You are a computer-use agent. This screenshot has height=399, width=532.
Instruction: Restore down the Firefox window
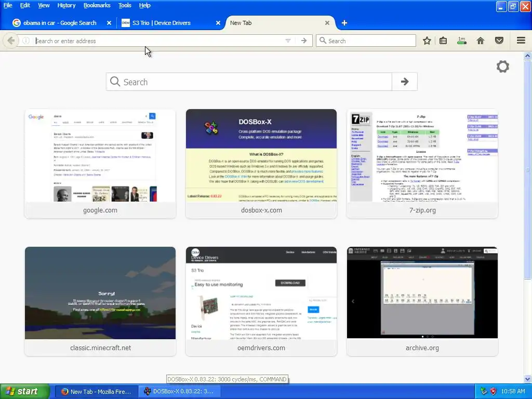tap(513, 6)
